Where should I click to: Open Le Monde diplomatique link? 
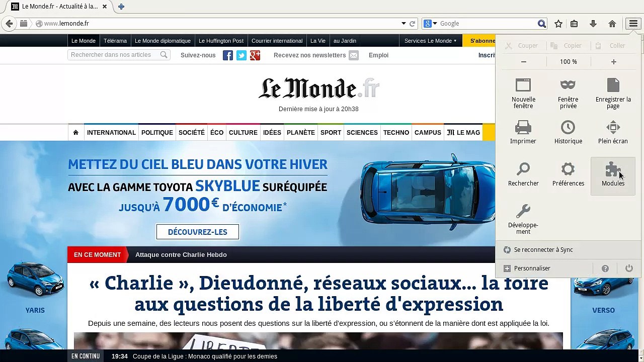click(x=163, y=41)
